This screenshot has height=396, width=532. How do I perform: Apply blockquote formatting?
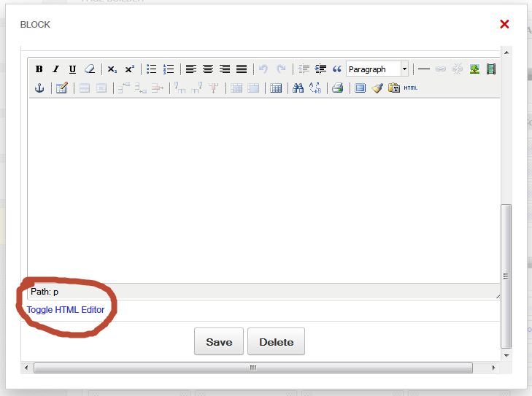pyautogui.click(x=337, y=69)
